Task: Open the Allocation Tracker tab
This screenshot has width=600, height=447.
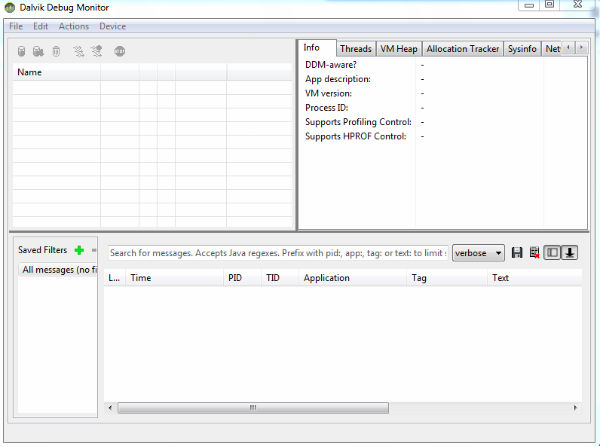Action: pos(463,49)
